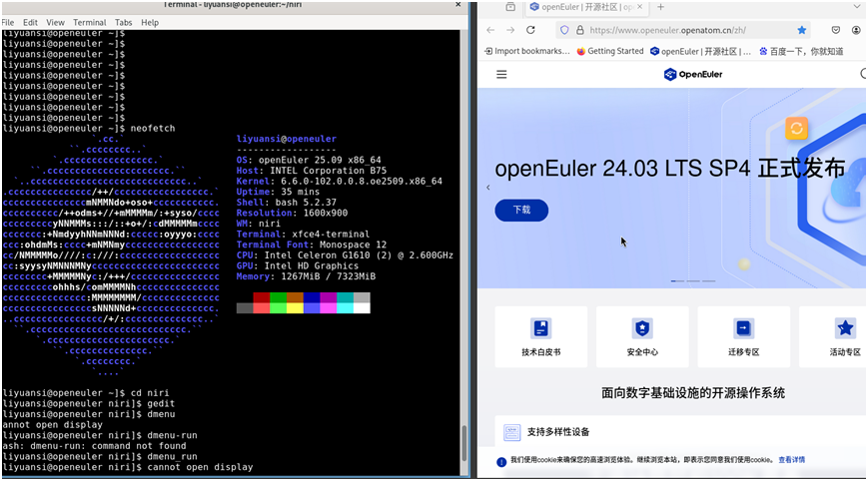Select the second carousel indicator dash

(x=693, y=281)
